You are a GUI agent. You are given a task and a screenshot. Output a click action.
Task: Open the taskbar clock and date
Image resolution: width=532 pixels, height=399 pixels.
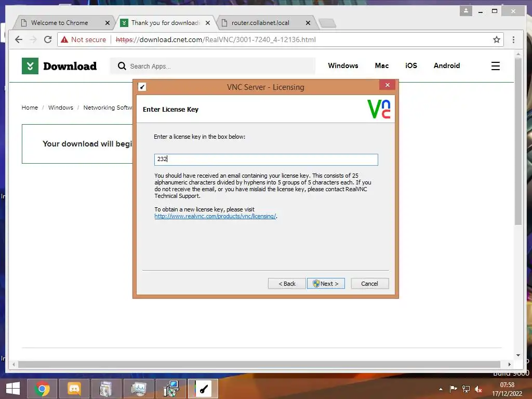coord(507,389)
